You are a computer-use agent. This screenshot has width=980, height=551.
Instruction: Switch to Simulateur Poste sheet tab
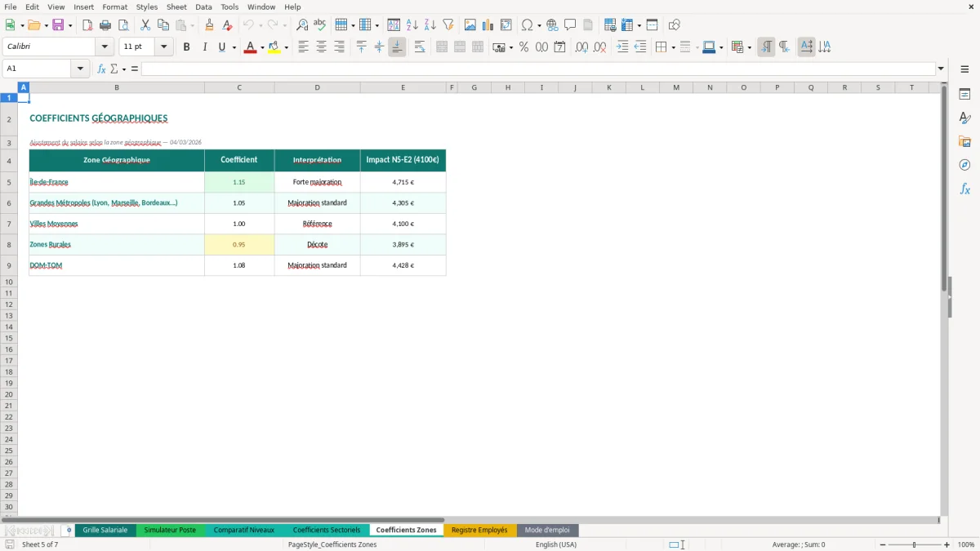[x=170, y=531]
